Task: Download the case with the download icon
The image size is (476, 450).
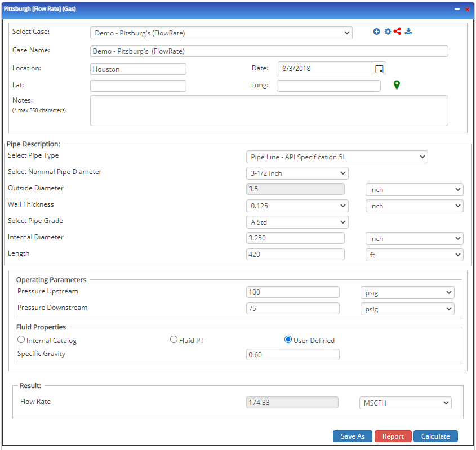Action: point(408,32)
